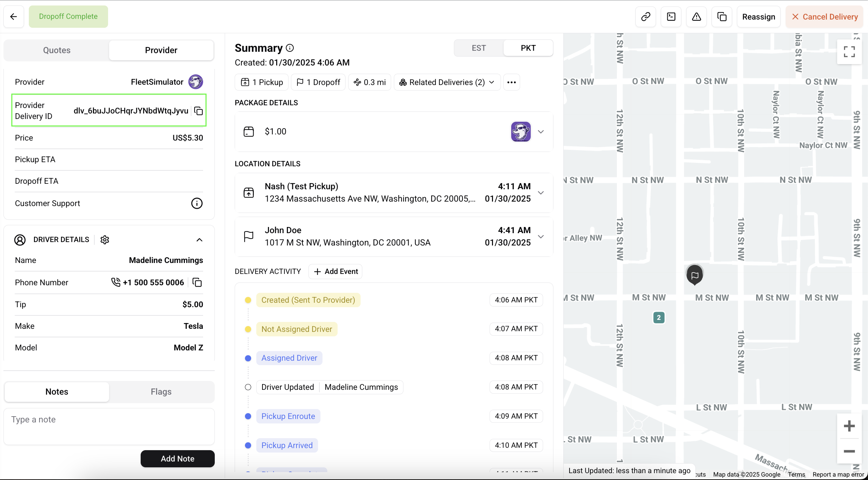This screenshot has width=868, height=480.
Task: Click the Cancel Delivery button
Action: coord(824,16)
